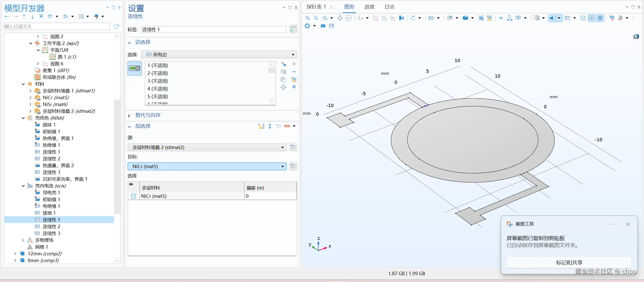644x282 pixels.
Task: Open the source dropdown 多层材料堆叠 2 (stlmat2)
Action: [207, 147]
